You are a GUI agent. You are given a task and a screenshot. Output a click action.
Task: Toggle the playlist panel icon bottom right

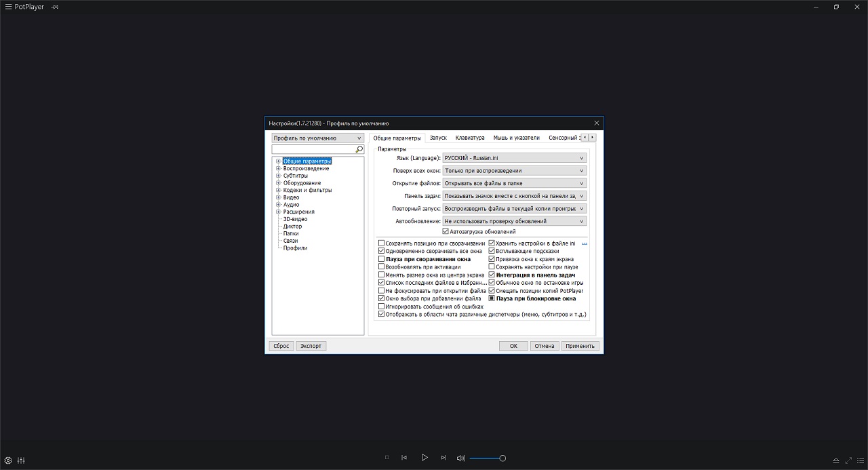[x=859, y=460]
